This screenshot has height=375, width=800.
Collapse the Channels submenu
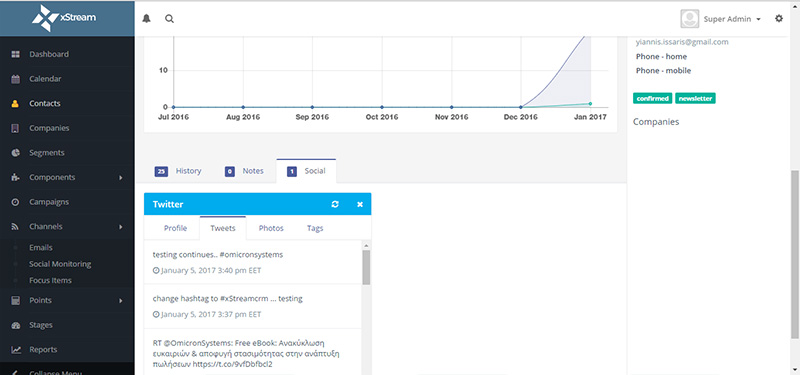tap(121, 227)
